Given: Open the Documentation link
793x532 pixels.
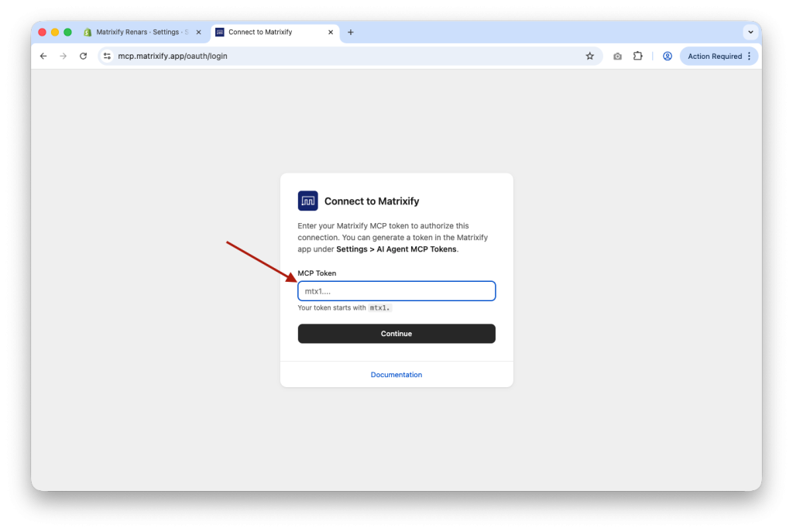Looking at the screenshot, I should [396, 374].
